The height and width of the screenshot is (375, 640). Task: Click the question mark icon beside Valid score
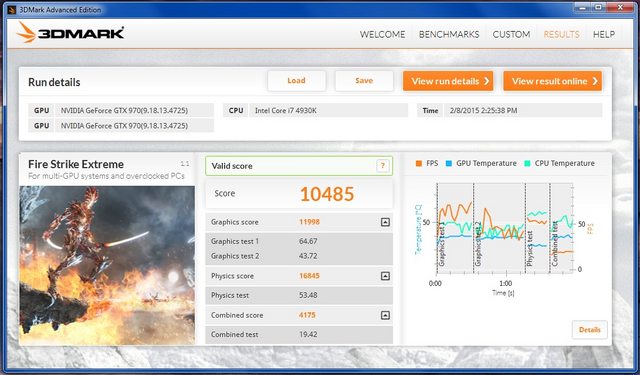(x=382, y=166)
